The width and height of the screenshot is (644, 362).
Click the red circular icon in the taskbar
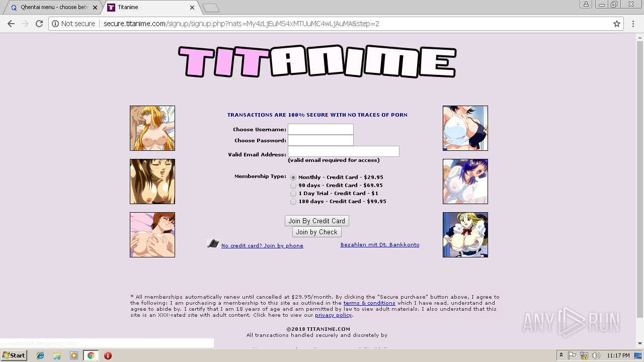click(108, 355)
